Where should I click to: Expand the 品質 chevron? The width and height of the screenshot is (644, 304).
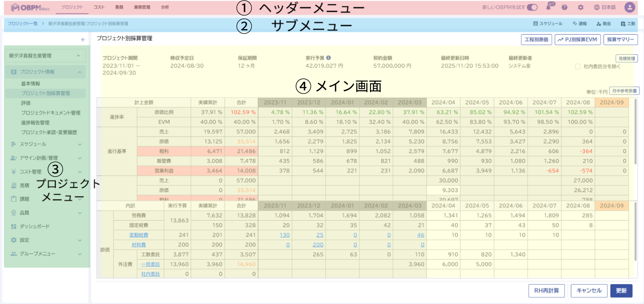(x=80, y=213)
